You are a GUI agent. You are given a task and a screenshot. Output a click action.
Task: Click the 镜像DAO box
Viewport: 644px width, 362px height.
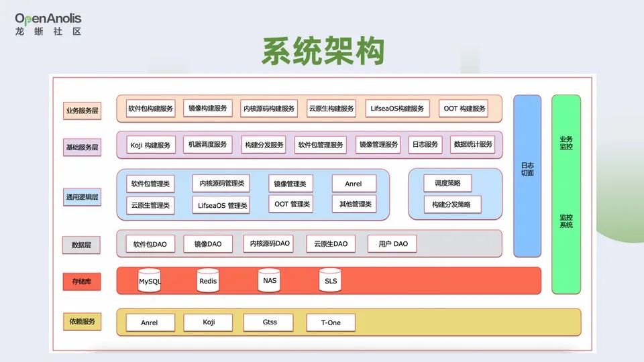(208, 244)
